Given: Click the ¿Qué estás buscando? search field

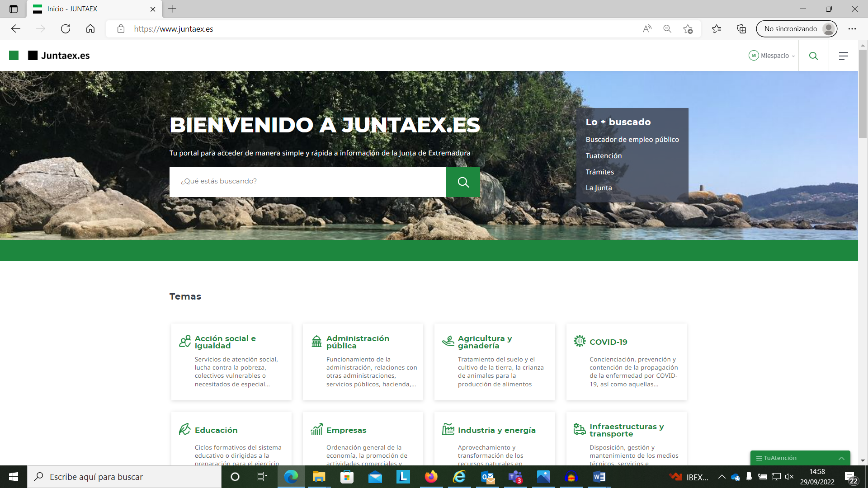Looking at the screenshot, I should pyautogui.click(x=307, y=182).
